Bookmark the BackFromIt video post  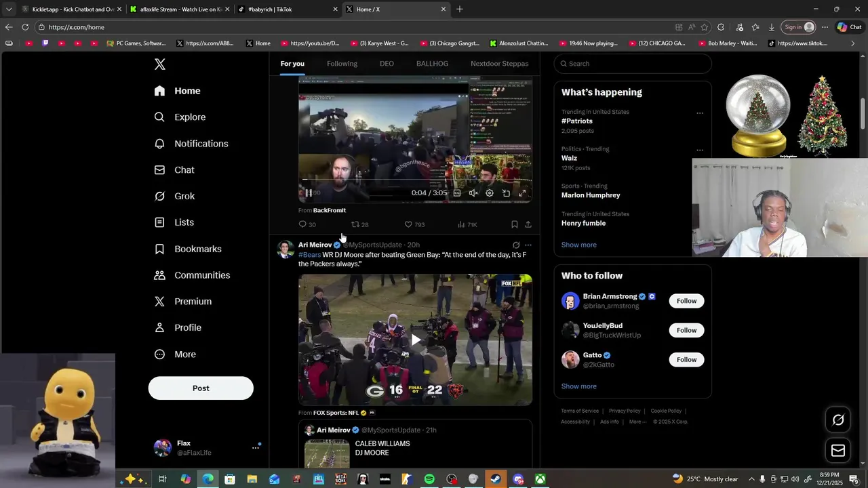[x=514, y=224]
